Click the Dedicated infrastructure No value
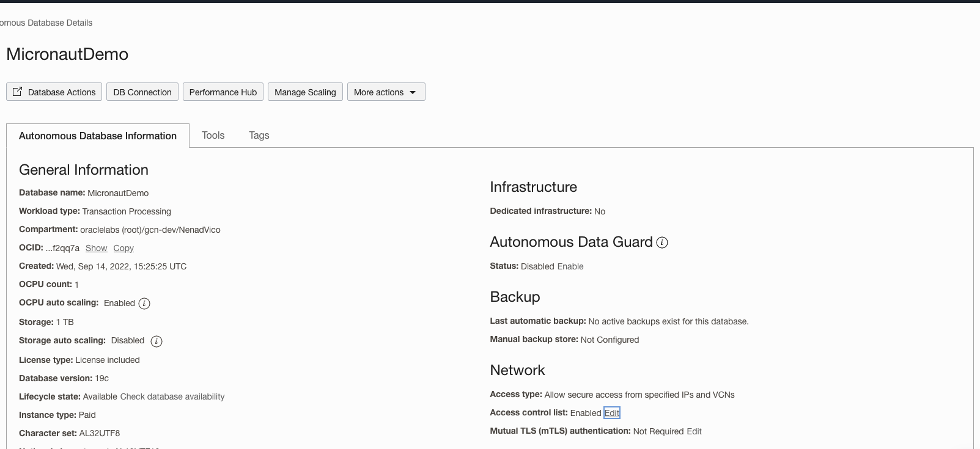The height and width of the screenshot is (449, 980). pyautogui.click(x=600, y=211)
